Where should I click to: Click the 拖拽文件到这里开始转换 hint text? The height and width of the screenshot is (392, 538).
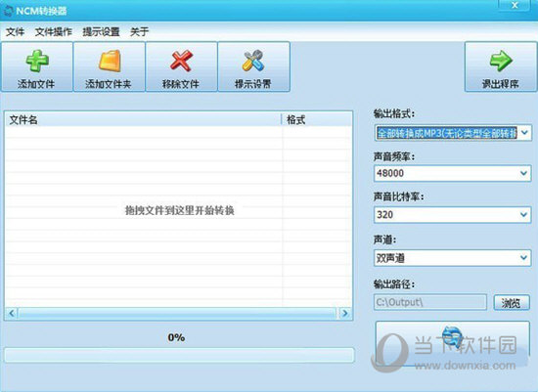click(179, 210)
